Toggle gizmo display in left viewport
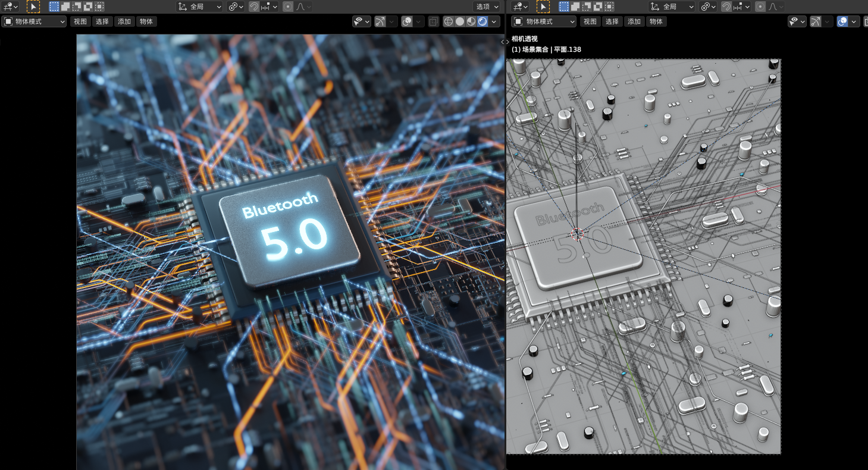 [380, 21]
